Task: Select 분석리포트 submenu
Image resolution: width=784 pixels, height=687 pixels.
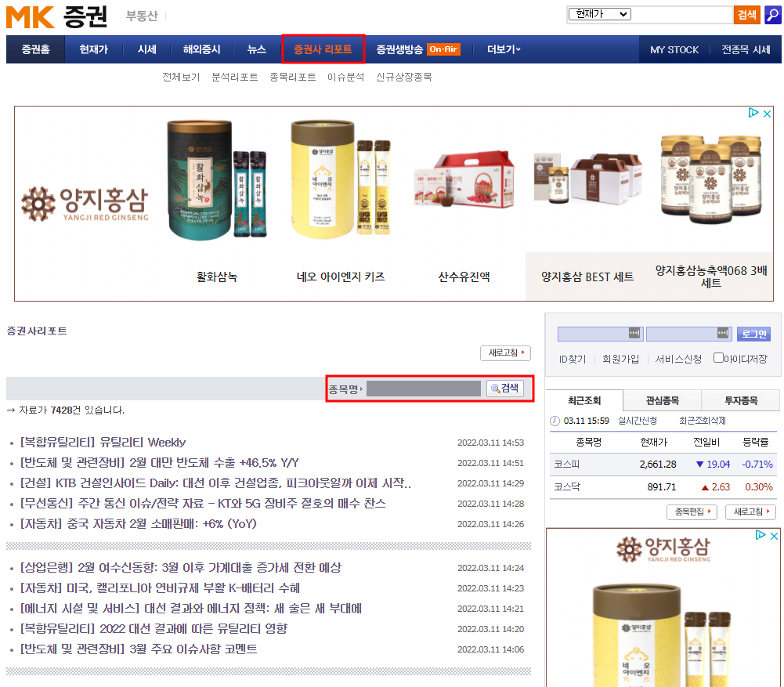Action: pyautogui.click(x=234, y=77)
